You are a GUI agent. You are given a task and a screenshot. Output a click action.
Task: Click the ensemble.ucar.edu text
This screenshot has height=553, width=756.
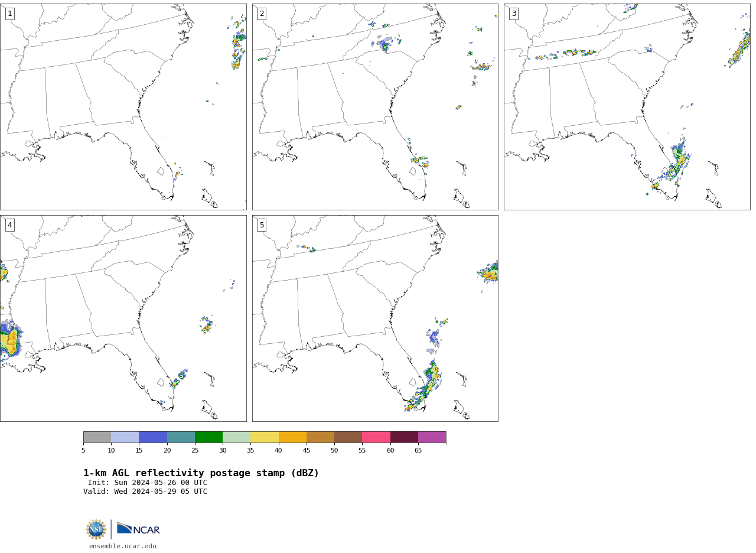pos(123,547)
